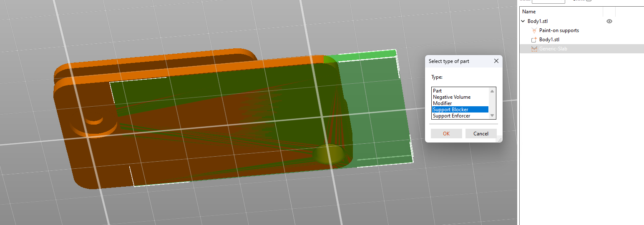Select the 'Generic-Slab' row
Screen dimensions: 644x225
click(x=581, y=49)
